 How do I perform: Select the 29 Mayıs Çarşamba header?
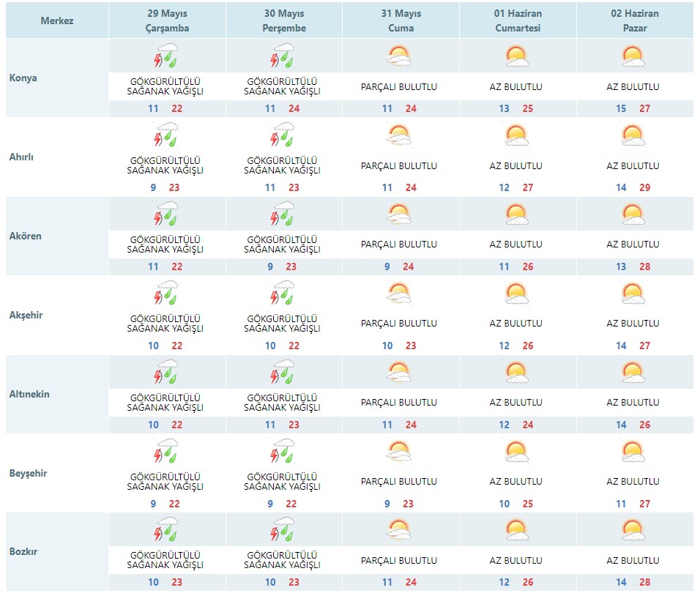168,20
